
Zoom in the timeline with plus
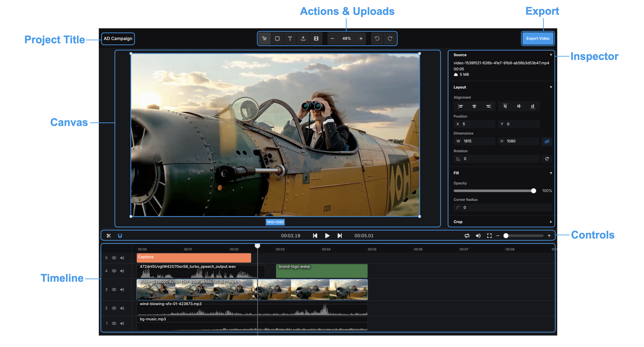point(549,236)
